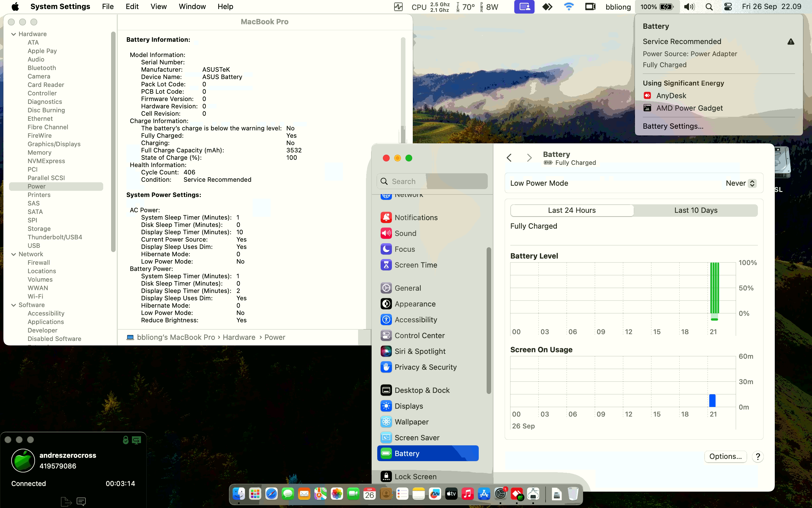The width and height of the screenshot is (812, 508).
Task: Collapse the Network section in sidebar
Action: (14, 254)
